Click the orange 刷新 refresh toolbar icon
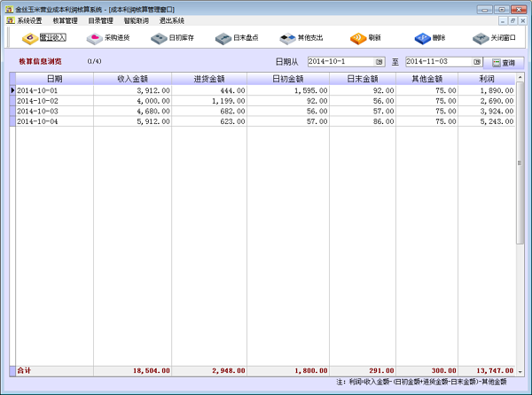 [358, 38]
